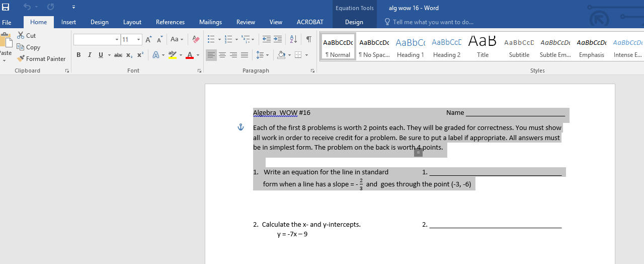Click Numbering list icon
This screenshot has height=264, width=644.
tap(228, 39)
